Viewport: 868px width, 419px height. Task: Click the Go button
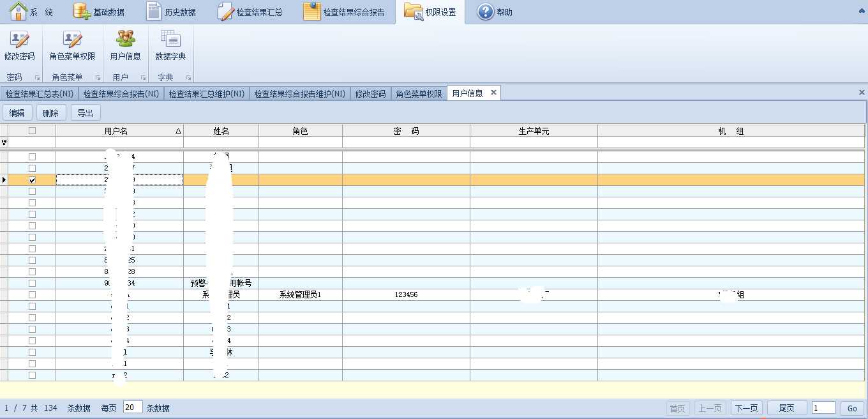(852, 408)
